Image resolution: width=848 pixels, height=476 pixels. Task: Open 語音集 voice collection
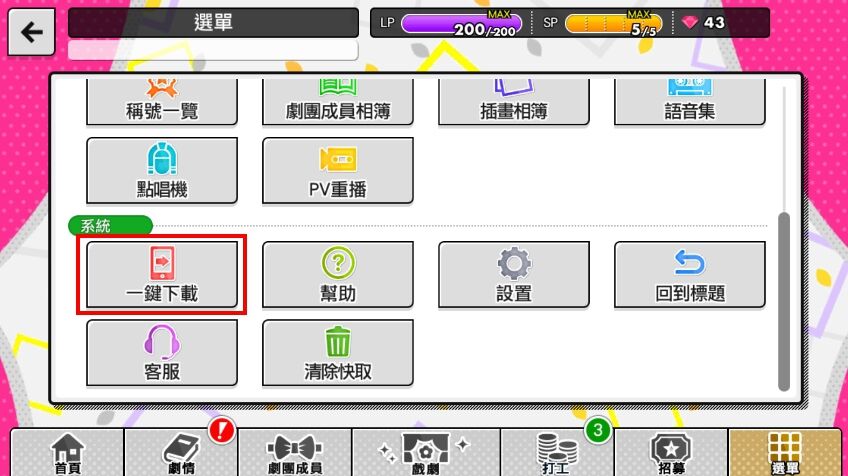click(690, 102)
